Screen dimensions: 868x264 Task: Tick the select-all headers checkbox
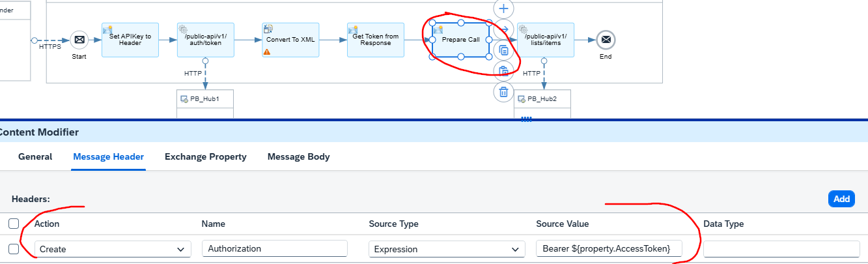click(x=14, y=224)
